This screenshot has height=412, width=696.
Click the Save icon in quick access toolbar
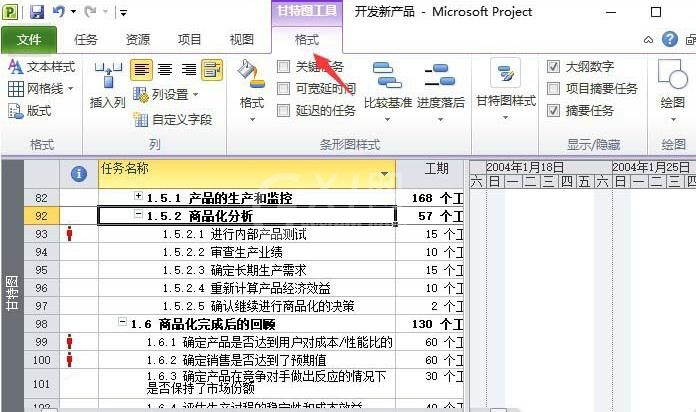(36, 12)
